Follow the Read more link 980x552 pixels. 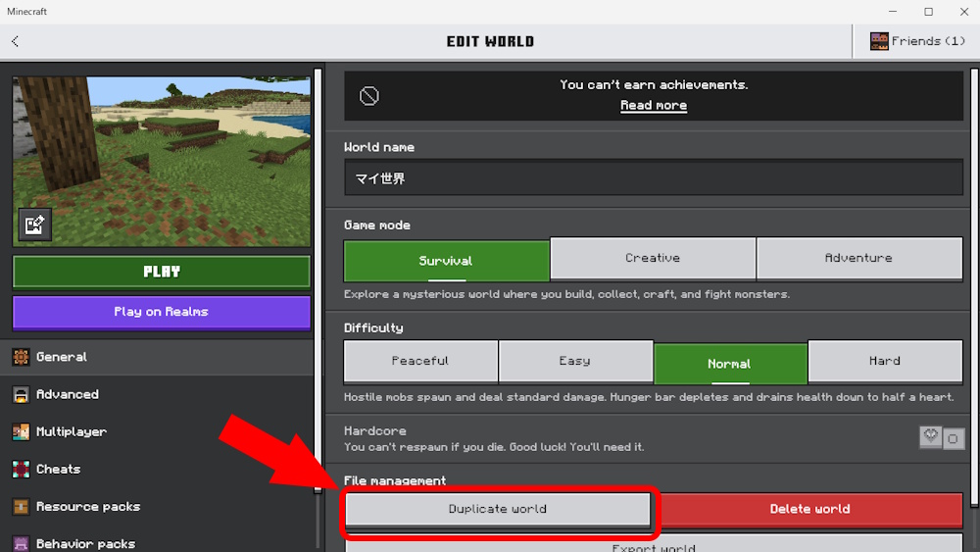tap(653, 106)
